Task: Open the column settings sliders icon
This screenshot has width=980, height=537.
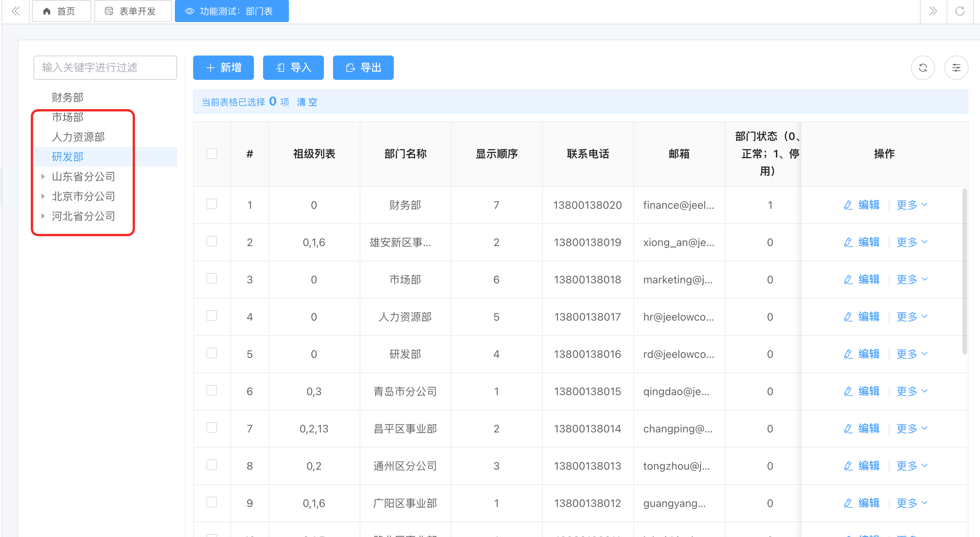Action: 956,68
